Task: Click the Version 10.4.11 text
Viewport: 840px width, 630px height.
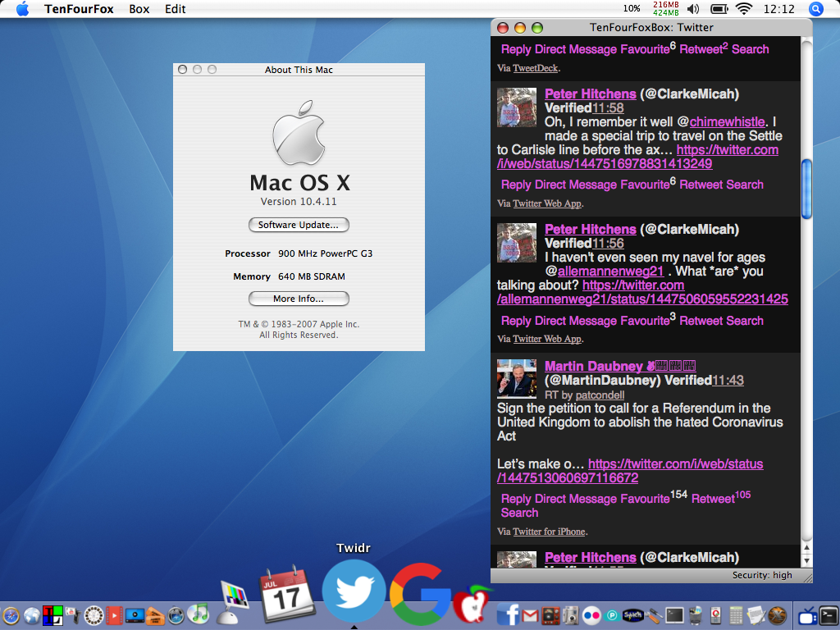Action: [x=299, y=202]
